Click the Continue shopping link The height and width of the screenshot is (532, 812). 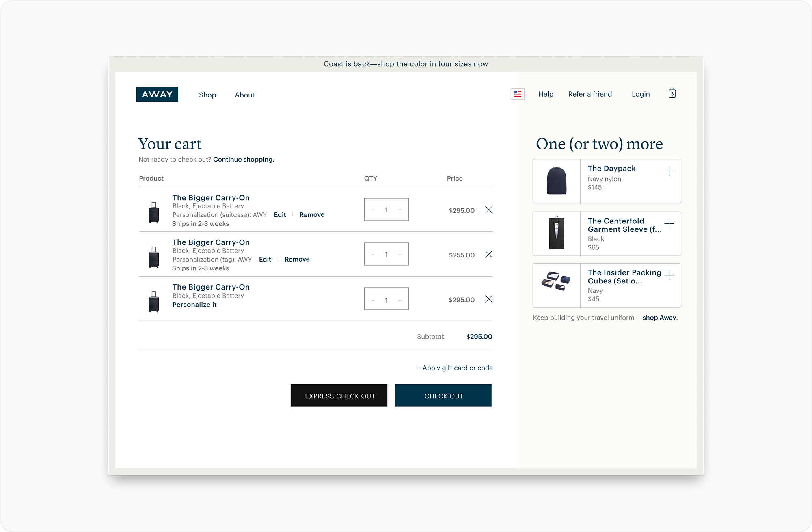244,159
